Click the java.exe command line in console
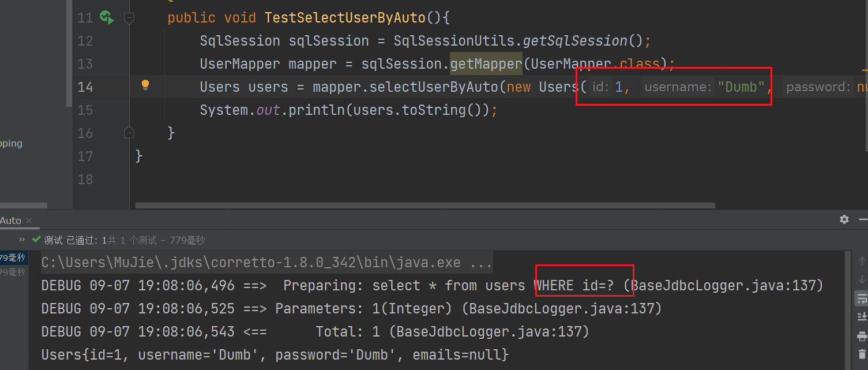Image resolution: width=868 pixels, height=370 pixels. (x=266, y=263)
